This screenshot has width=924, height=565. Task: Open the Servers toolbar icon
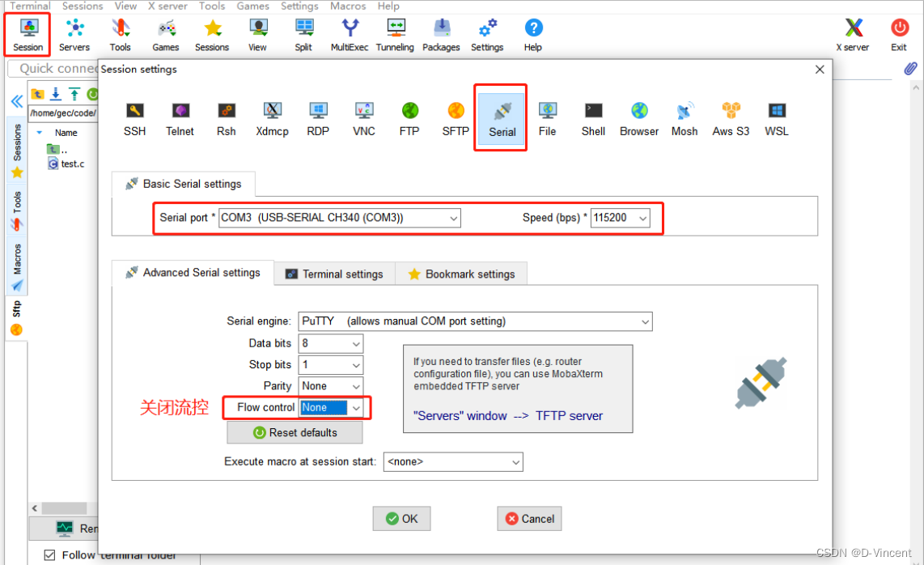(74, 35)
